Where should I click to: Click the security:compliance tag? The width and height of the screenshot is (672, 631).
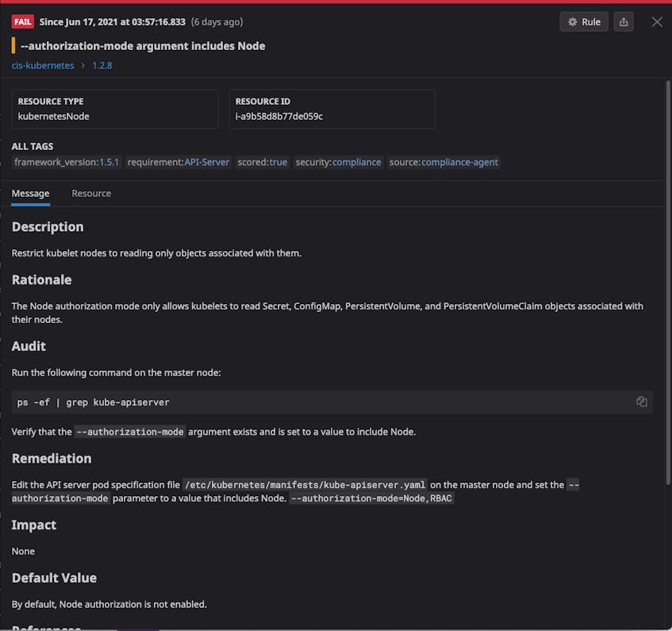(x=338, y=162)
